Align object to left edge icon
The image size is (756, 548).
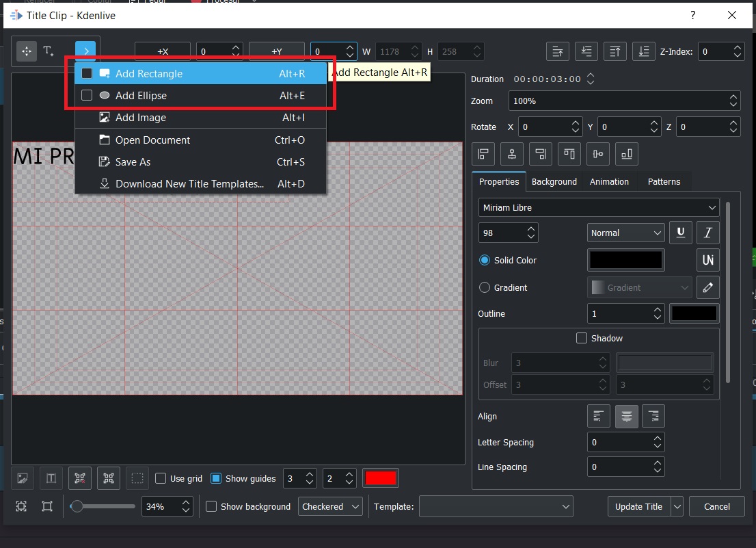[x=483, y=154]
